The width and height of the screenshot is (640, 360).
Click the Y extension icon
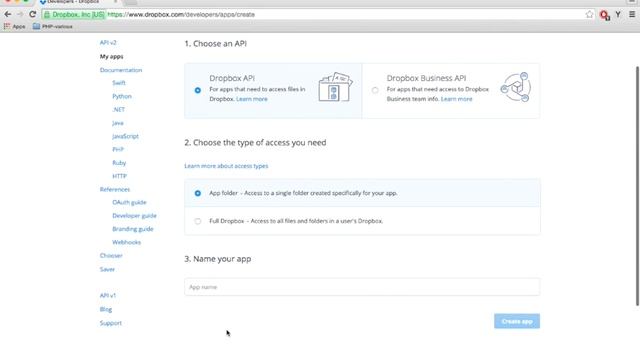[618, 14]
